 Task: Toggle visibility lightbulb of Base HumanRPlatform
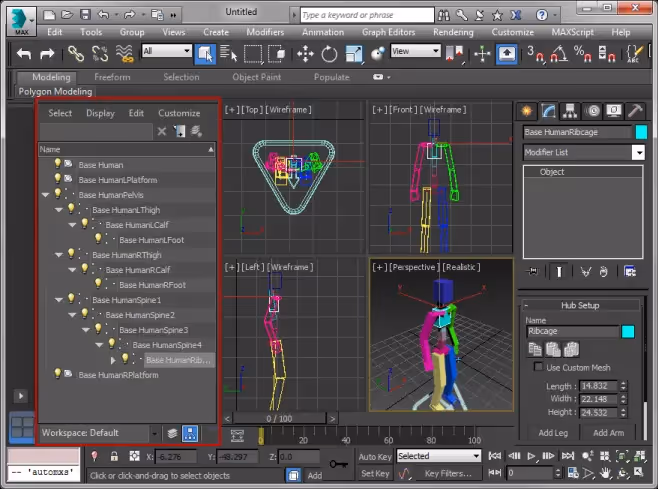point(58,374)
